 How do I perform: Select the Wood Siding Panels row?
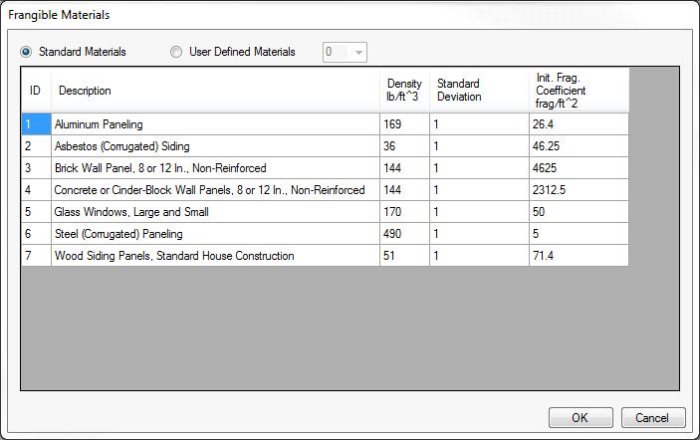(214, 256)
